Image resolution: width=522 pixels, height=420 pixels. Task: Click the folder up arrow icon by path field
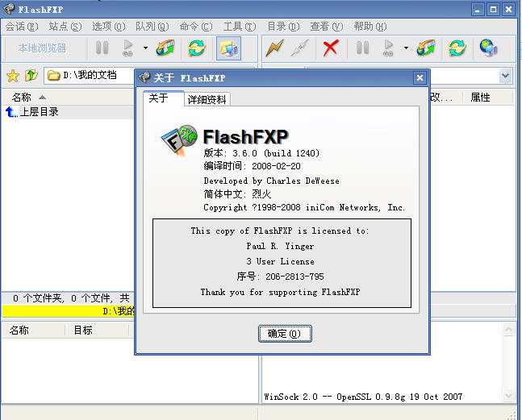31,76
